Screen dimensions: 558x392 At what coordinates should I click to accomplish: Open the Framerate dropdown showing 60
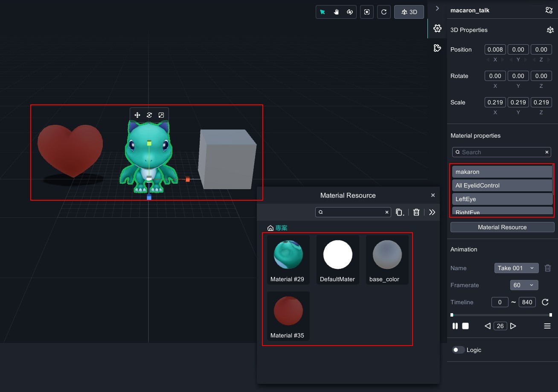click(x=524, y=285)
